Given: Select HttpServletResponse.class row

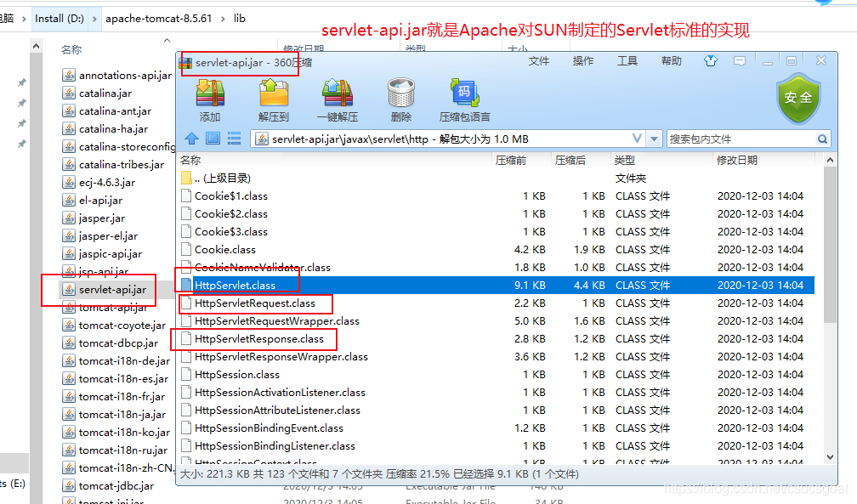Looking at the screenshot, I should [x=497, y=338].
